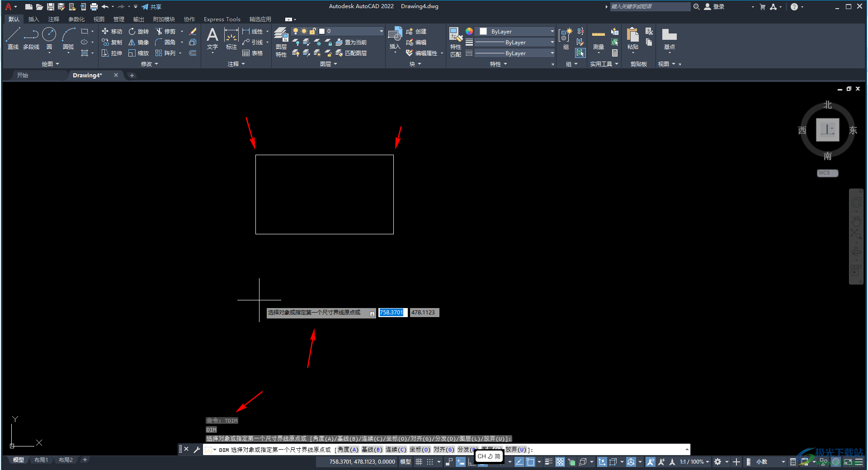Click the 旋转 (Rotate) tool
This screenshot has height=470, width=868.
tap(138, 31)
